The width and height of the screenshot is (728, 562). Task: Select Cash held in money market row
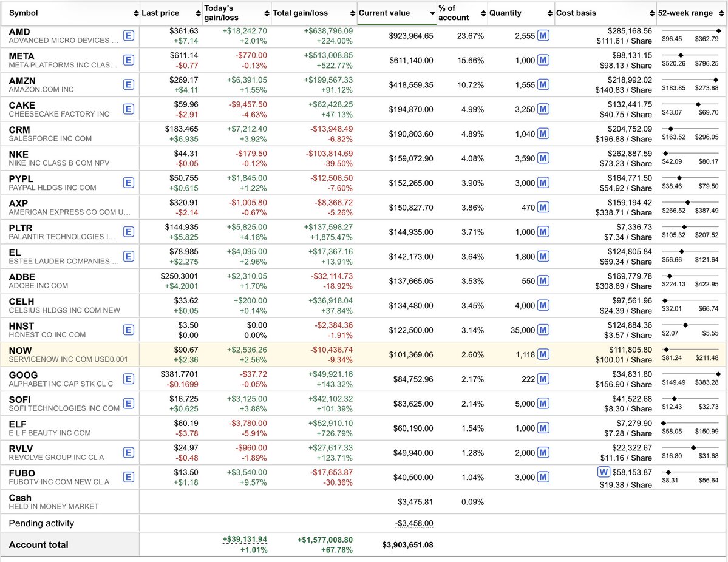tap(364, 502)
